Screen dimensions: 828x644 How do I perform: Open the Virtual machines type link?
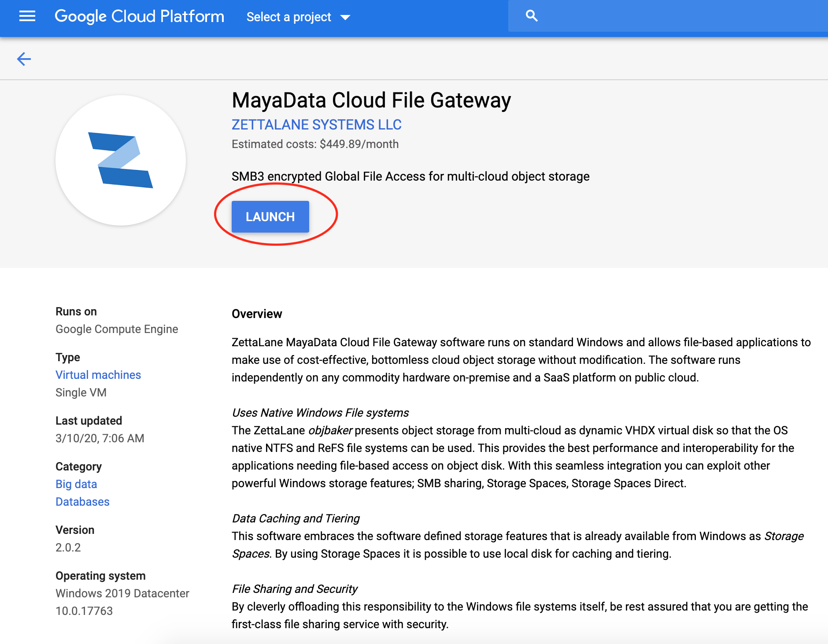pyautogui.click(x=98, y=375)
